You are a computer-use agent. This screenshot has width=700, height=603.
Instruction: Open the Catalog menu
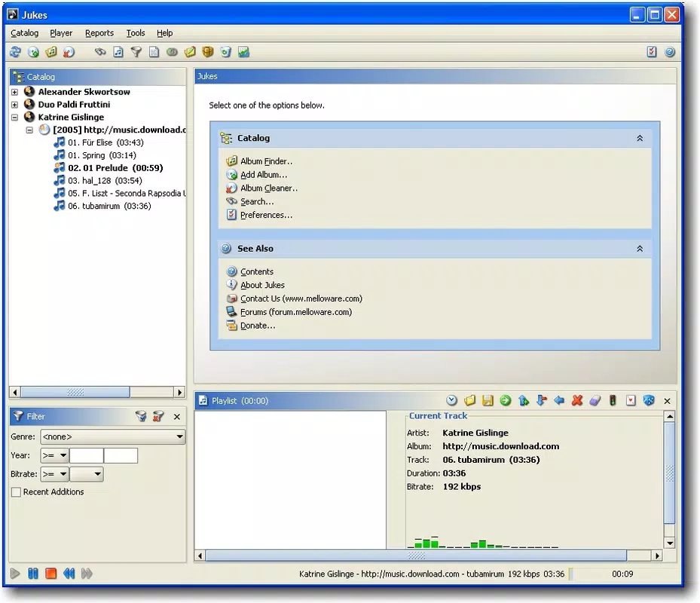click(x=25, y=33)
